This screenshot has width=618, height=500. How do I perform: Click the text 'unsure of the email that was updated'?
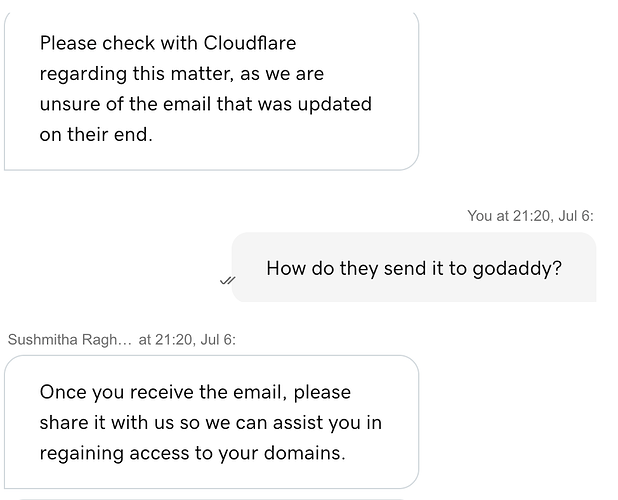tap(205, 104)
